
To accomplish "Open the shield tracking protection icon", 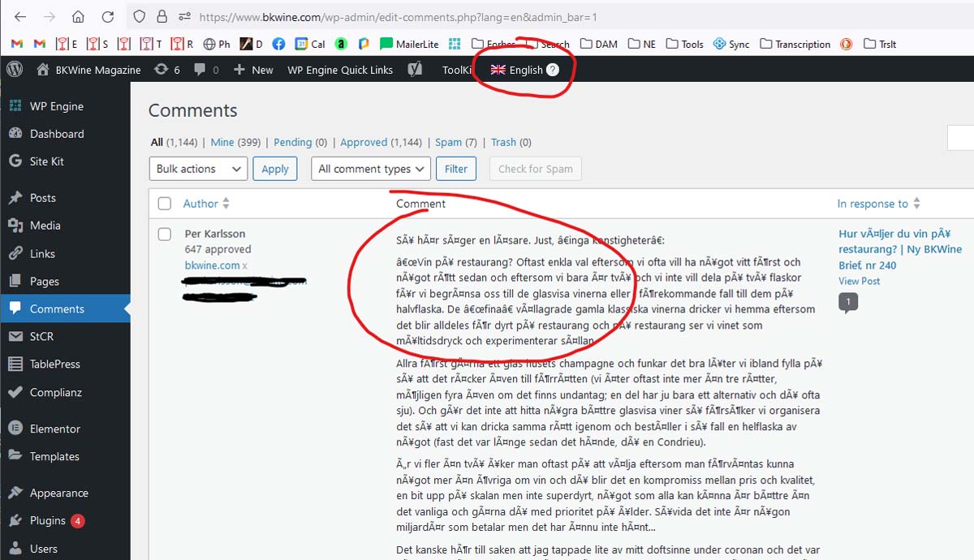I will (x=139, y=16).
